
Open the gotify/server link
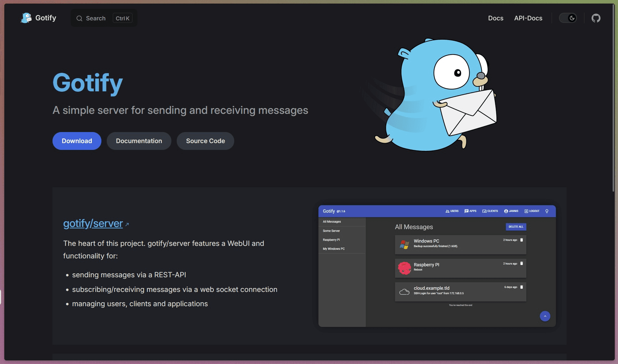click(93, 223)
